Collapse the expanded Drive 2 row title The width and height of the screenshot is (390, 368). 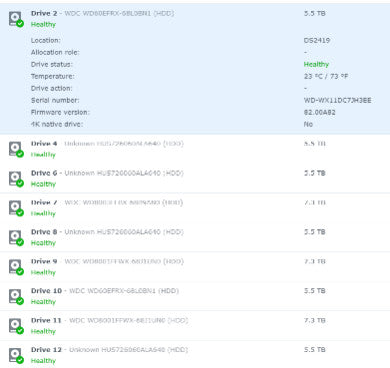(x=102, y=13)
